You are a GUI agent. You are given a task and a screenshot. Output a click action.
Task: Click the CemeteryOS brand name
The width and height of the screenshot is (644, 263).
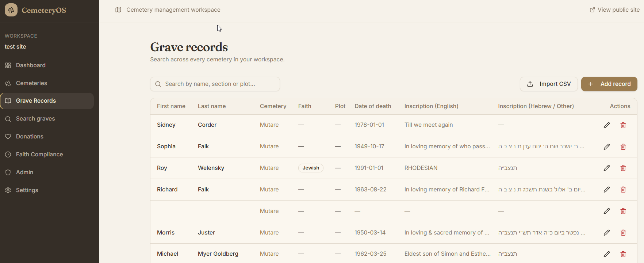[44, 10]
